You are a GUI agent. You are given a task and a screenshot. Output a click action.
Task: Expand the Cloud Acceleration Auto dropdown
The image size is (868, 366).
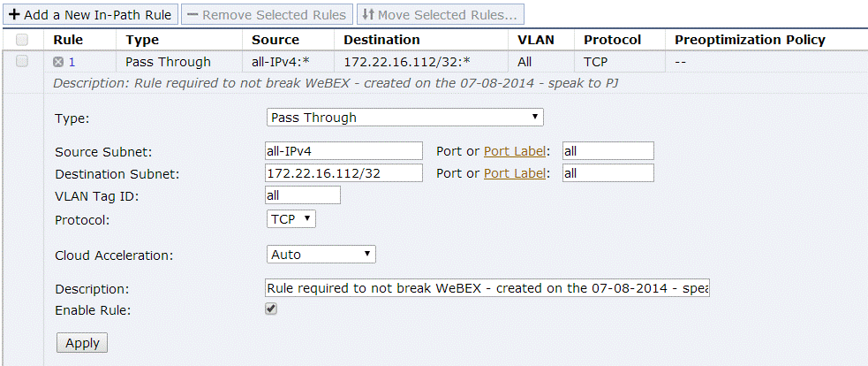[x=321, y=255]
